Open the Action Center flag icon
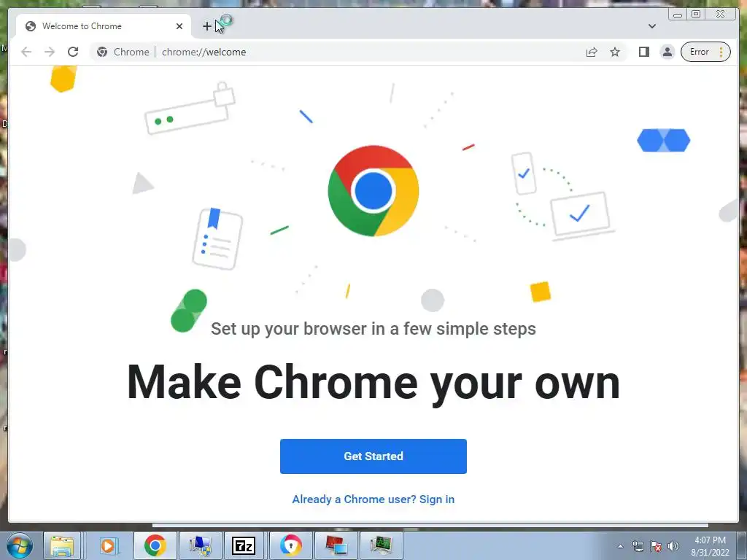 [x=656, y=546]
